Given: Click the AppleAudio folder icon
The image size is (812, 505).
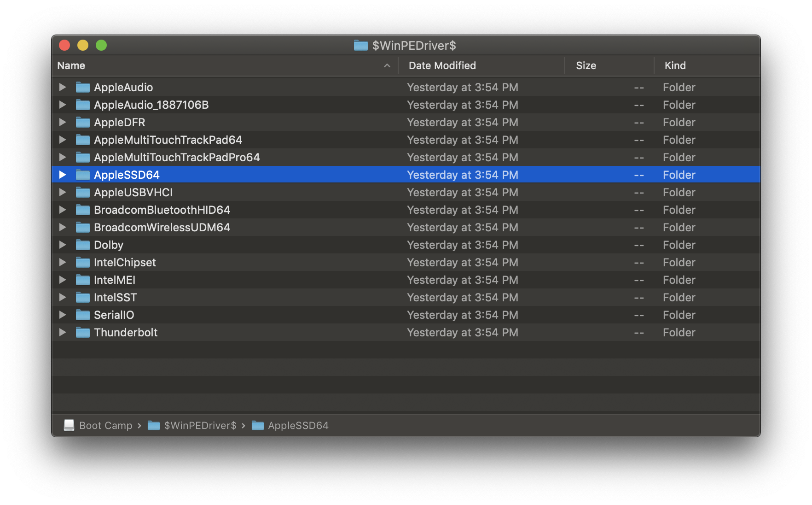Looking at the screenshot, I should click(x=83, y=87).
